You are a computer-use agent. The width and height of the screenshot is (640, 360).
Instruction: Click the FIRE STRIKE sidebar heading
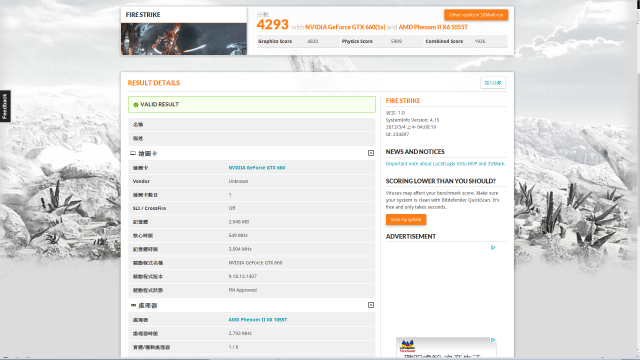[x=403, y=100]
